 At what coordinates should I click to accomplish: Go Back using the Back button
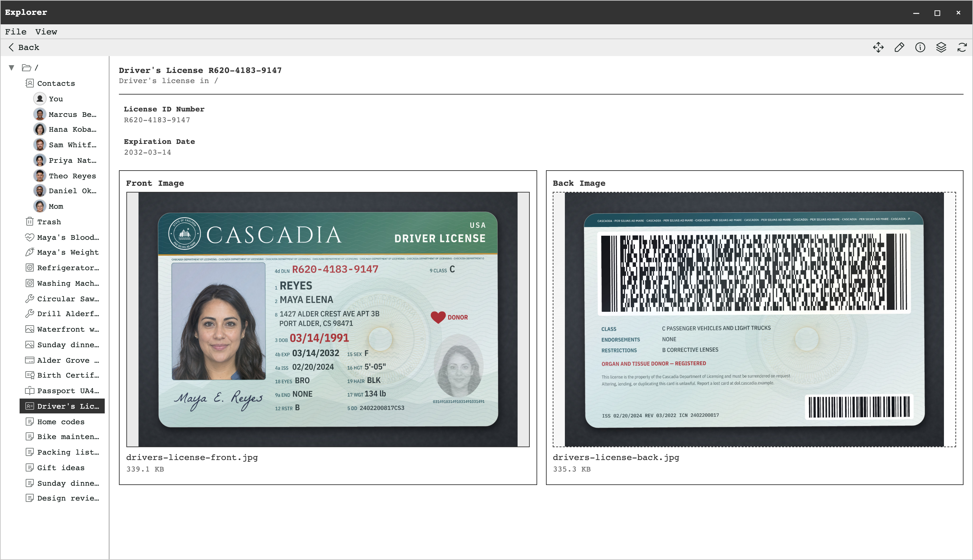pyautogui.click(x=23, y=47)
